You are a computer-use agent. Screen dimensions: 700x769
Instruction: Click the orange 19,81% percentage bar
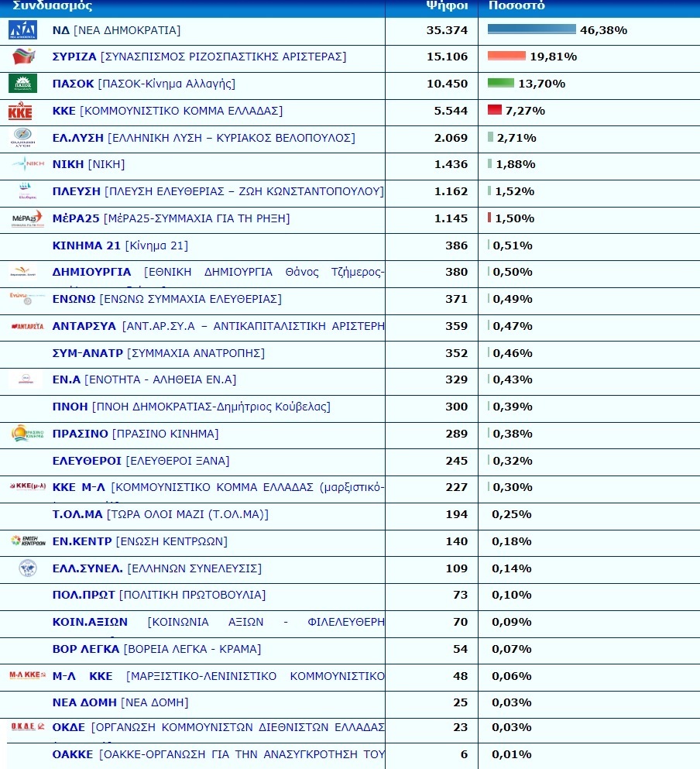506,56
